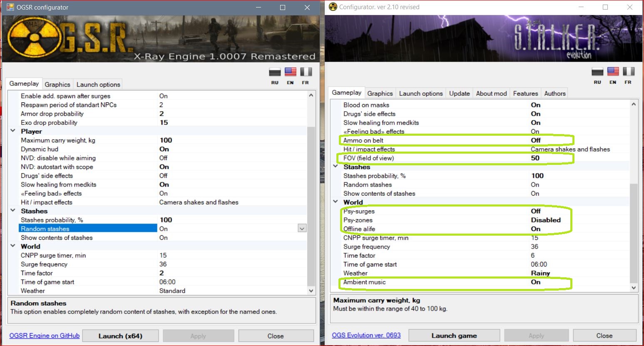This screenshot has height=346, width=644.
Task: Click scroll down arrow in Configurator 2.10 list
Action: point(634,288)
